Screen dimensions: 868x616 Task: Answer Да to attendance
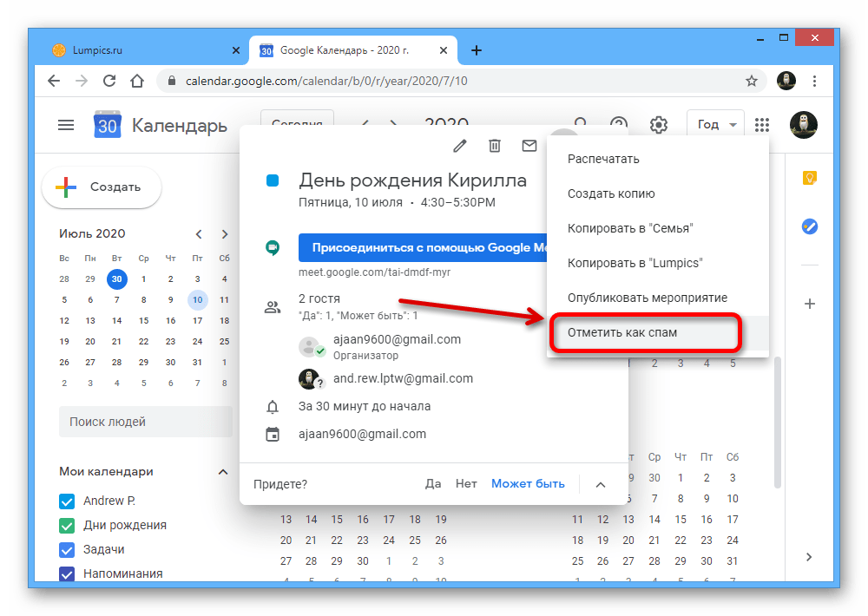[433, 484]
